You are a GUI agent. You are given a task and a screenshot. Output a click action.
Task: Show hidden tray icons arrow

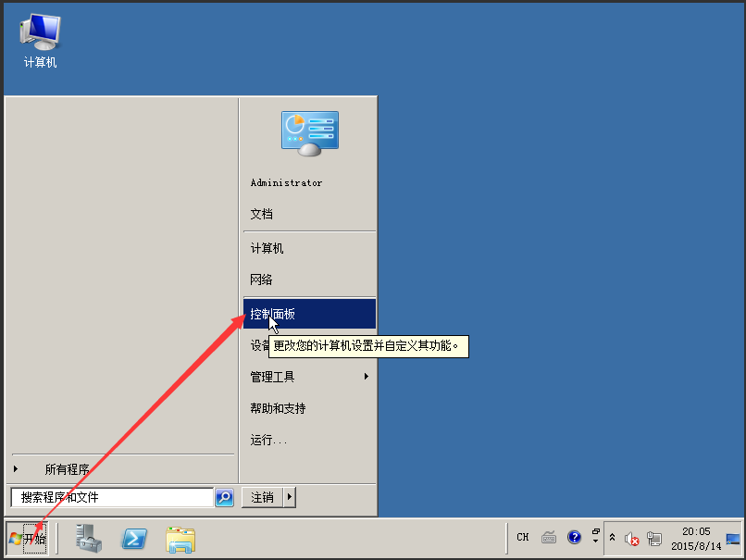pyautogui.click(x=613, y=538)
